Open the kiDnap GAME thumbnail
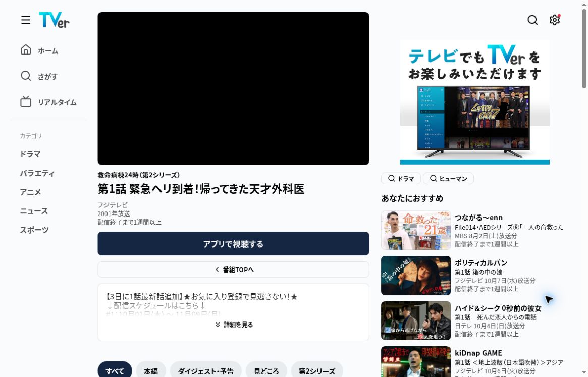This screenshot has width=588, height=377. tap(416, 362)
